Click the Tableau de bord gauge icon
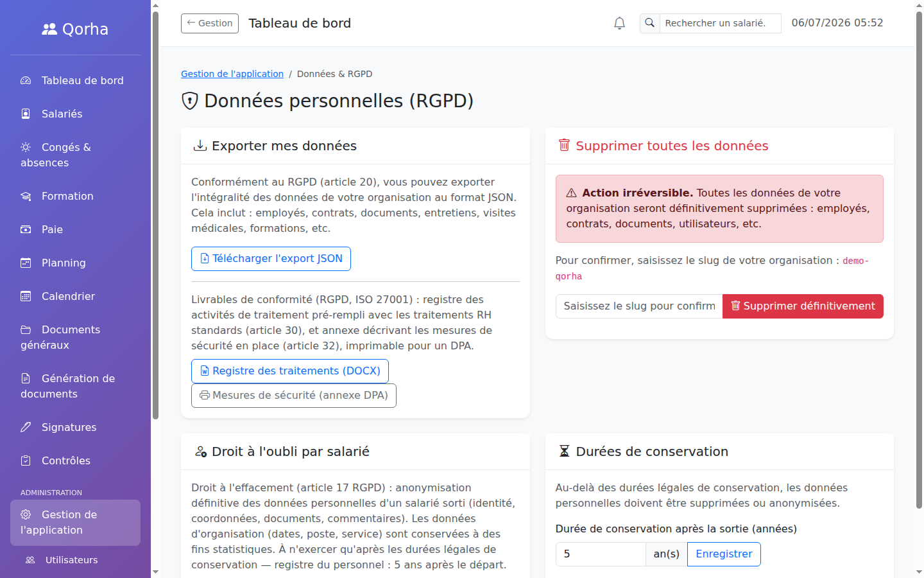This screenshot has height=578, width=924. (26, 80)
